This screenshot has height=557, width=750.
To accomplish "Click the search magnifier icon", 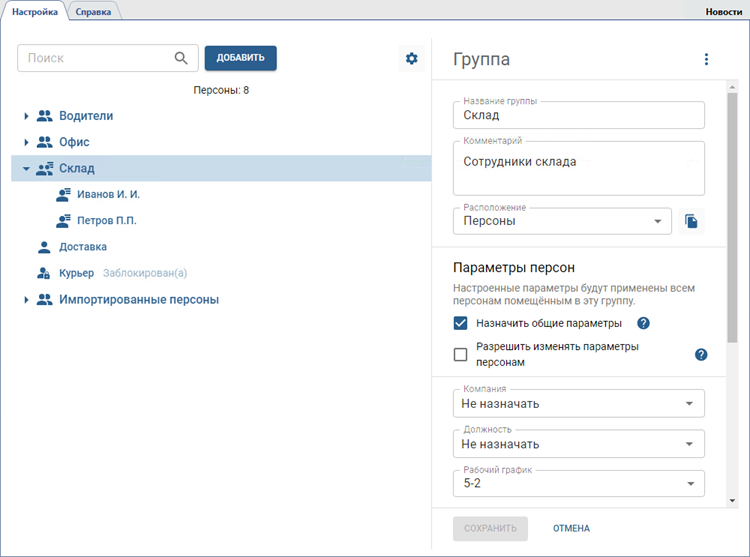I will (x=181, y=58).
